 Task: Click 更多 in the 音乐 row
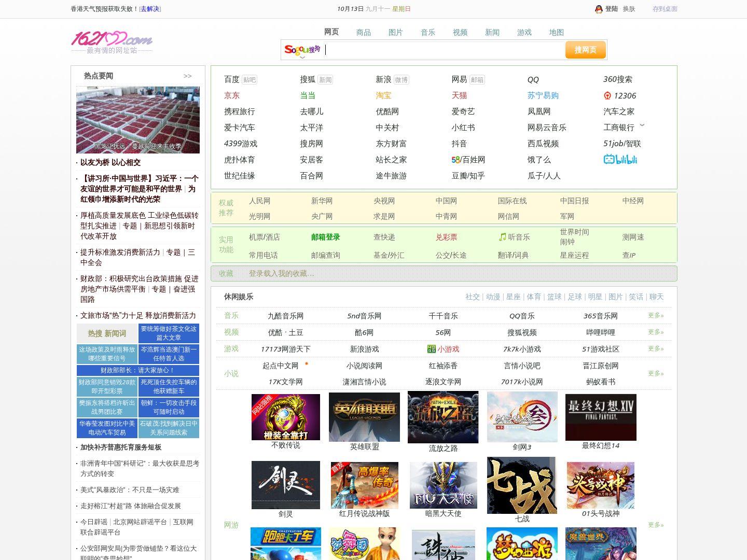[x=656, y=315]
